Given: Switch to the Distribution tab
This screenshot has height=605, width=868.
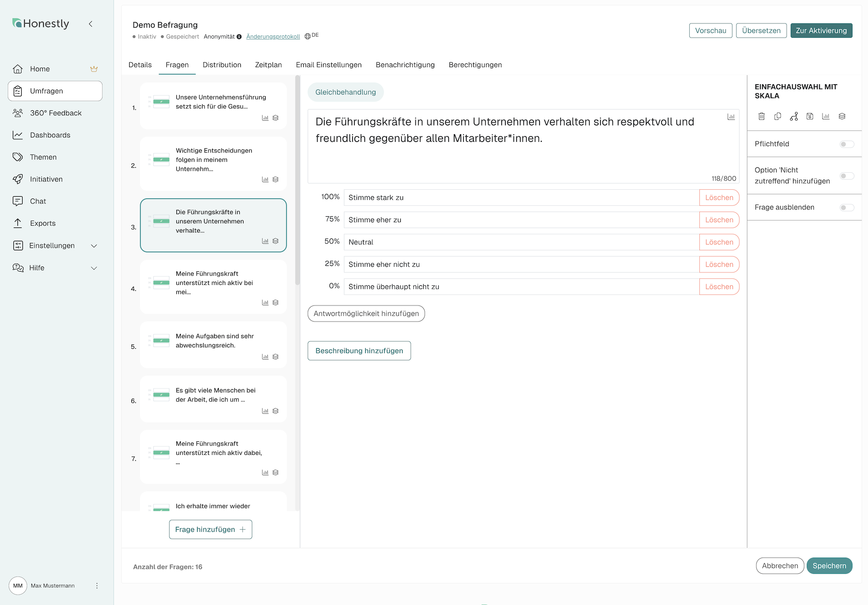Looking at the screenshot, I should pos(222,65).
